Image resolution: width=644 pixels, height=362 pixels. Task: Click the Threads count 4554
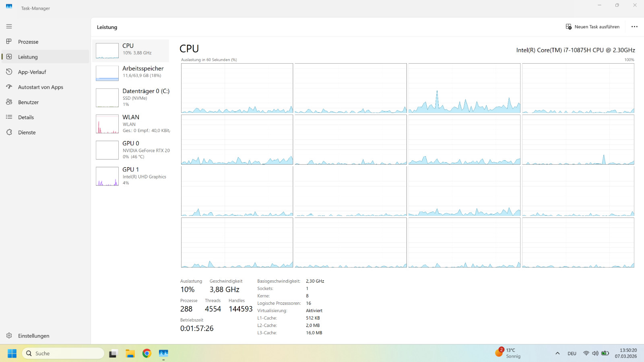[213, 309]
